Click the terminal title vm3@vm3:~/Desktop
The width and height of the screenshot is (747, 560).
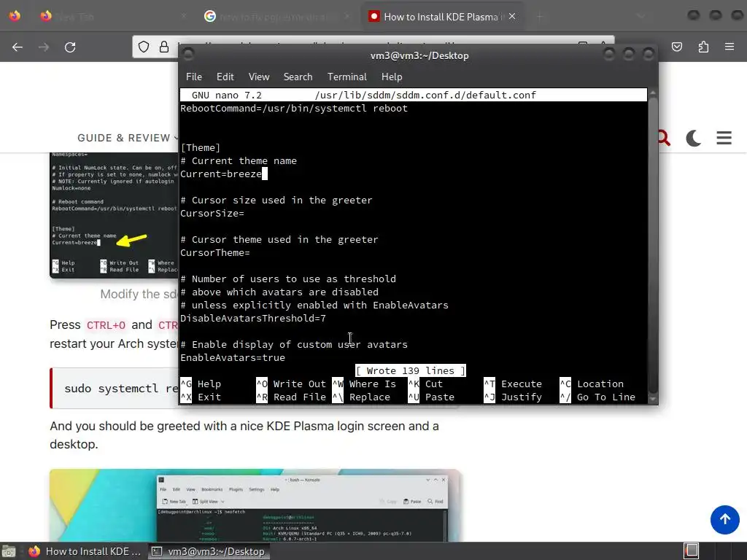pyautogui.click(x=419, y=55)
